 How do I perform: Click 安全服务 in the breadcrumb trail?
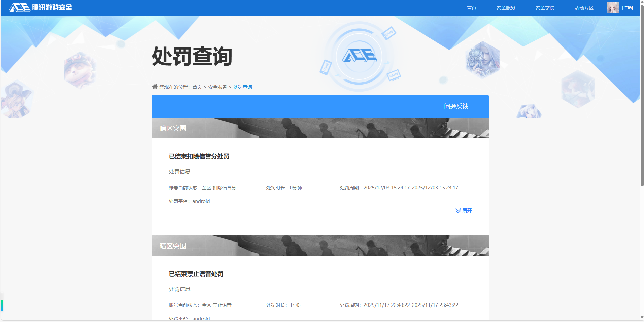coord(217,87)
